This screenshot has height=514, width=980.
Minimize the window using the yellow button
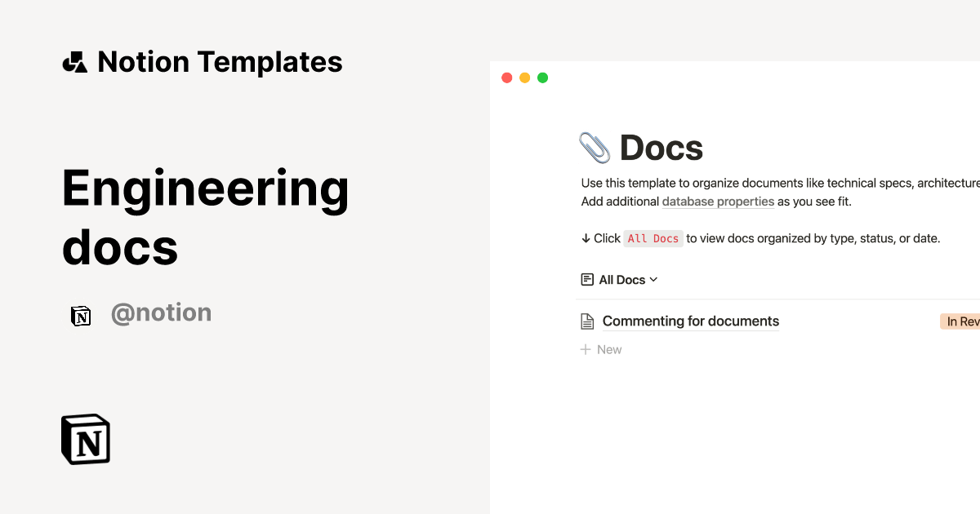point(524,78)
